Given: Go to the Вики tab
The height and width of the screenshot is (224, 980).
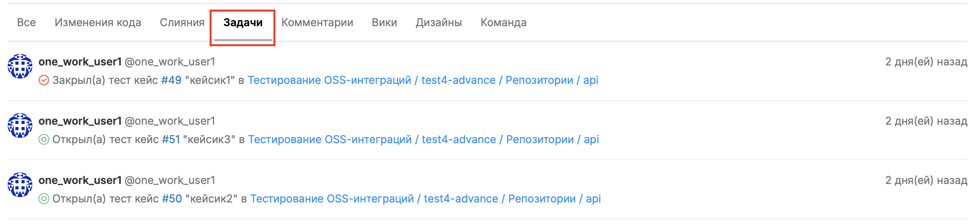Looking at the screenshot, I should [384, 23].
